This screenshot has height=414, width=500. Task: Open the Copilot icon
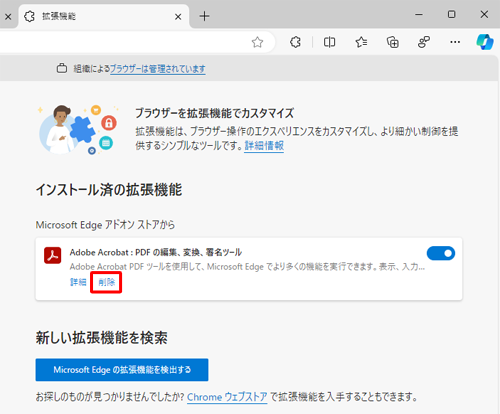485,42
